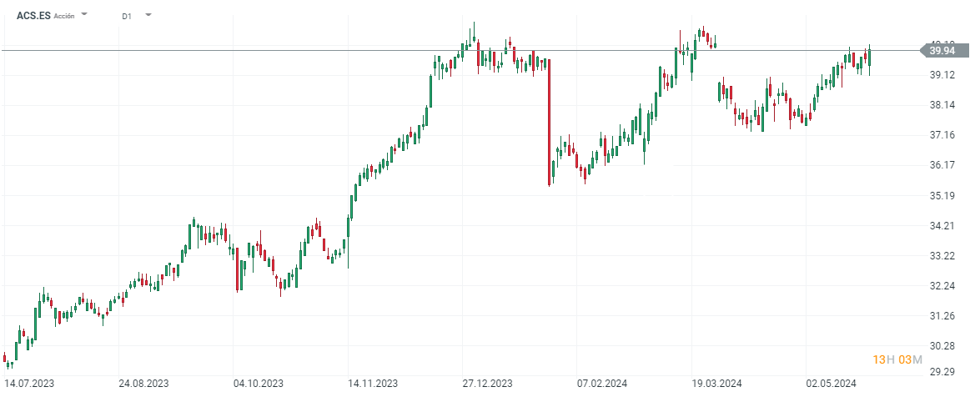980x397 pixels.
Task: Click the 27.12.2023 date label
Action: point(486,384)
